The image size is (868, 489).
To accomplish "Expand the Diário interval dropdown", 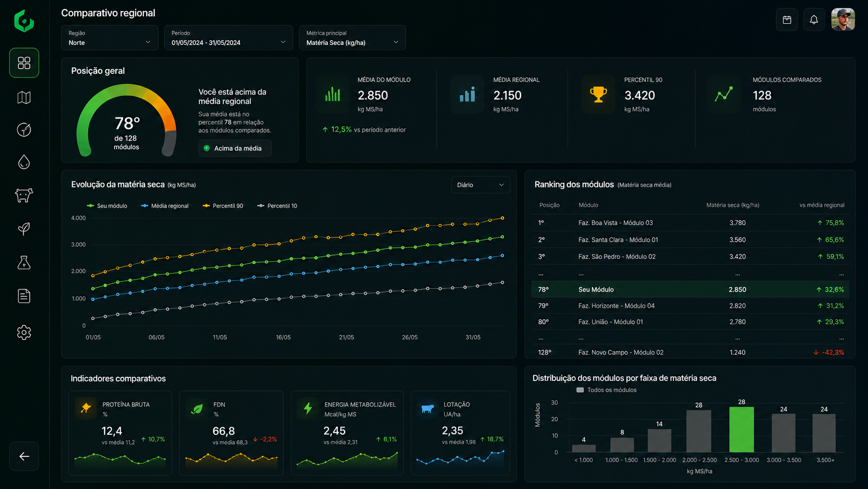I will coord(480,185).
